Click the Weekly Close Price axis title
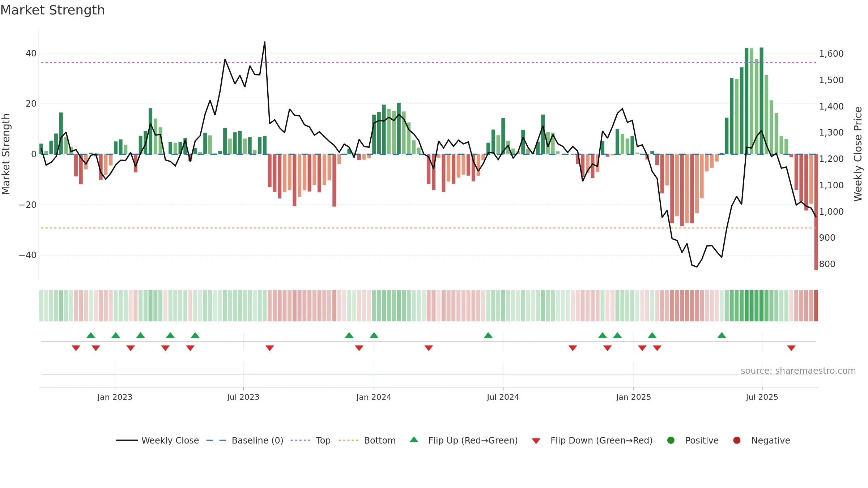The height and width of the screenshot is (488, 868). pos(858,154)
